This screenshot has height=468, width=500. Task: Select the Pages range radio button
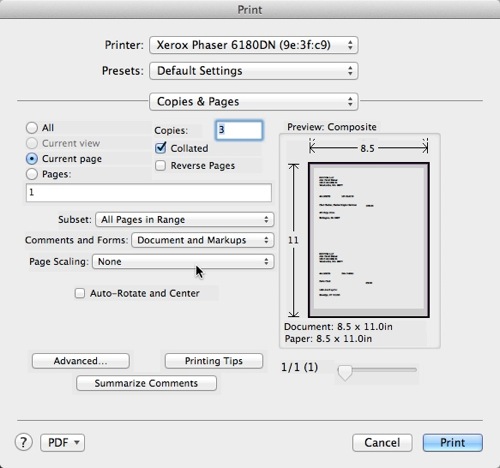point(32,174)
